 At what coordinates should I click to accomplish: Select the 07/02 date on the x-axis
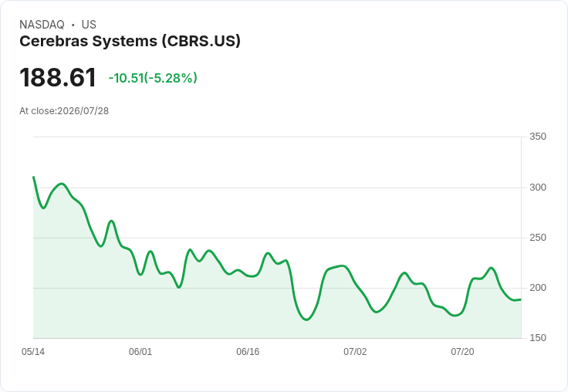pyautogui.click(x=355, y=351)
